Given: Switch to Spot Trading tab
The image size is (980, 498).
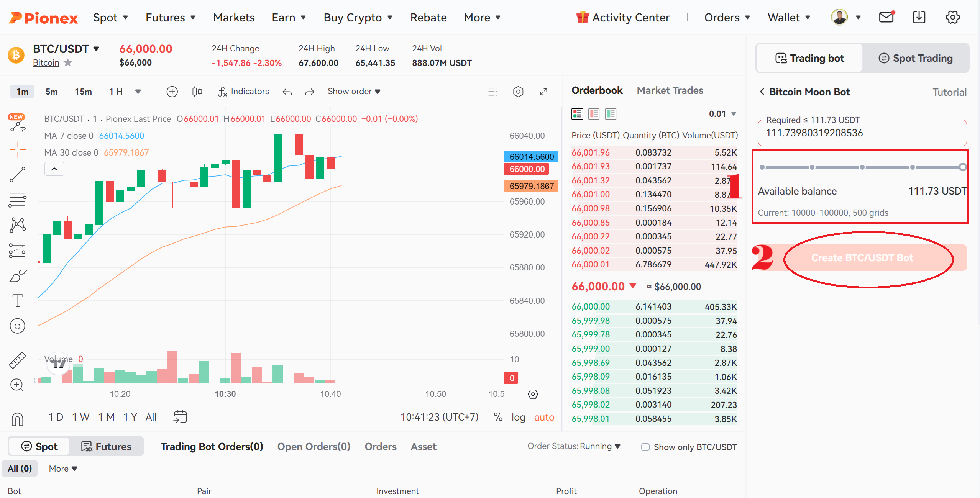Looking at the screenshot, I should [x=916, y=58].
